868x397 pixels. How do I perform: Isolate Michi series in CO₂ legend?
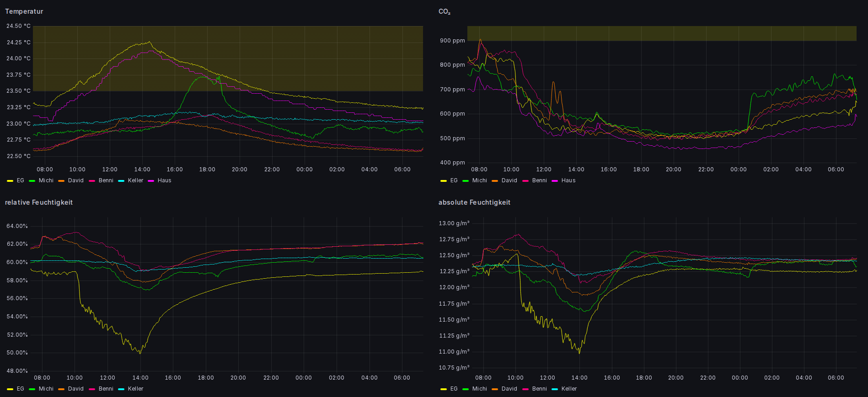[479, 180]
